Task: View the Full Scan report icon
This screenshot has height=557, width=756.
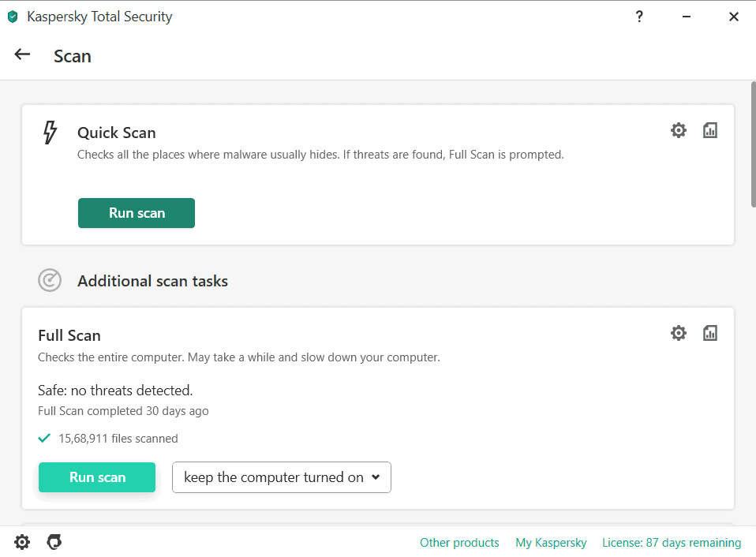Action: click(x=709, y=333)
